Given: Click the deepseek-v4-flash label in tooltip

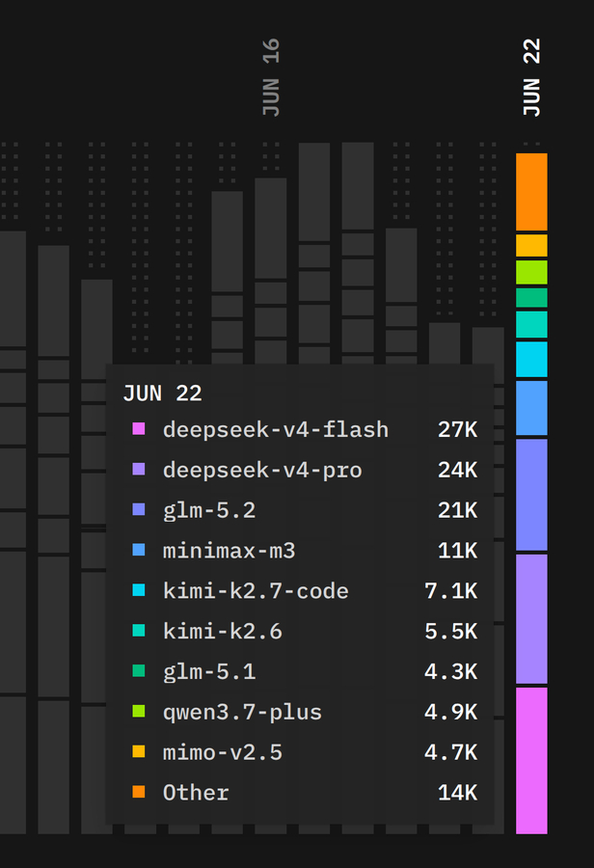Looking at the screenshot, I should [276, 429].
